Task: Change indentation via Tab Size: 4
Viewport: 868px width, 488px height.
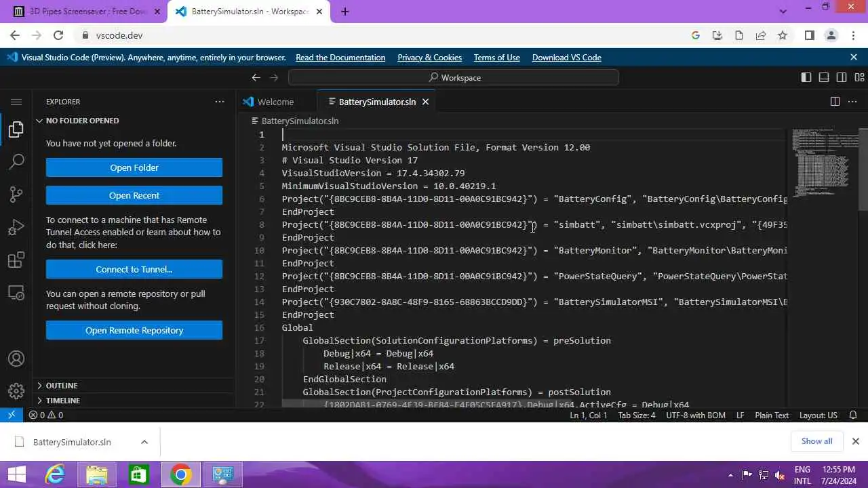Action: click(637, 415)
